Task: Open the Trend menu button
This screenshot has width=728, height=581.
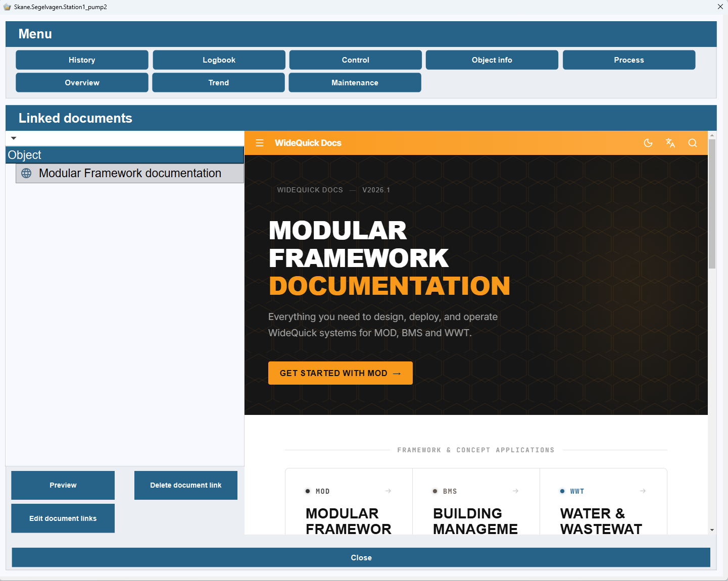Action: [x=218, y=82]
